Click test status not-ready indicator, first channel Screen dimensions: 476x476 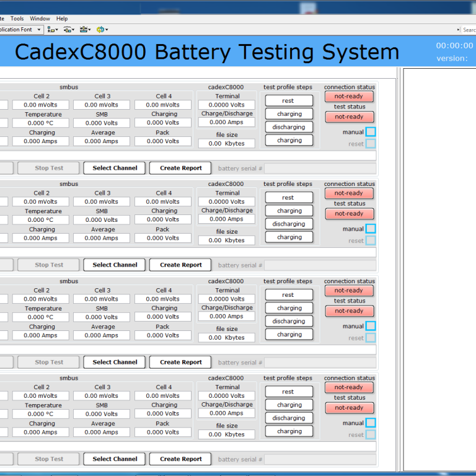[350, 117]
